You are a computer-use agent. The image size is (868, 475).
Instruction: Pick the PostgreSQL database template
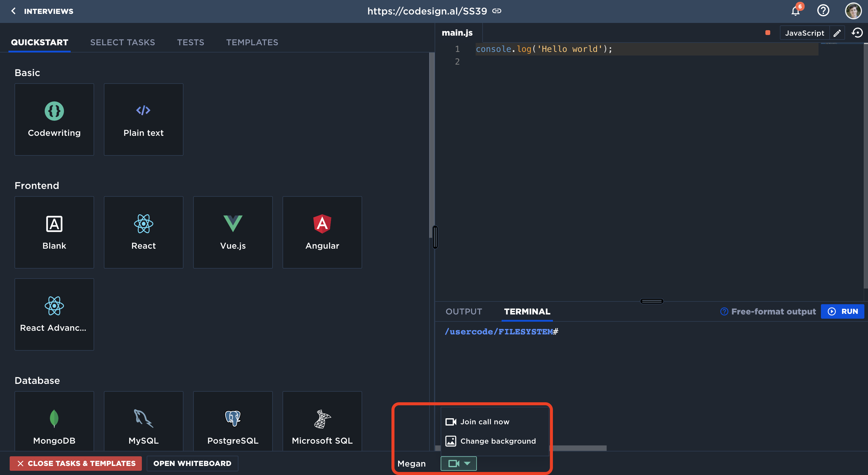point(233,421)
